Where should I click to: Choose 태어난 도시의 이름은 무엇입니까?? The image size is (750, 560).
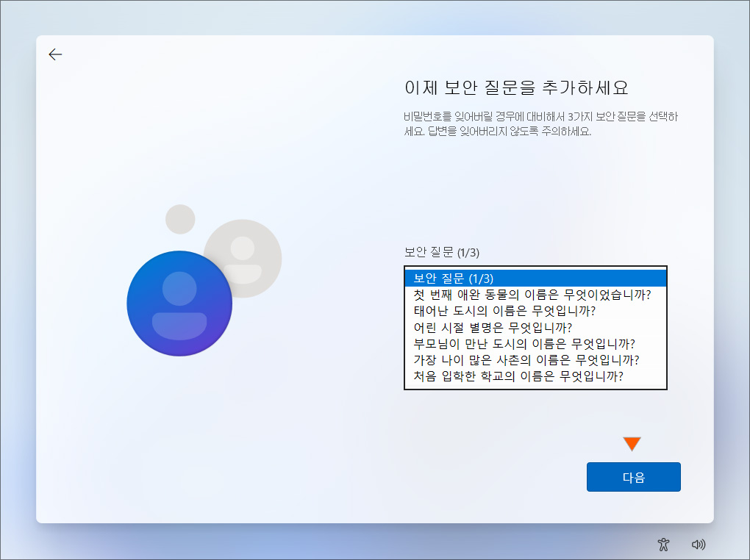point(535,311)
